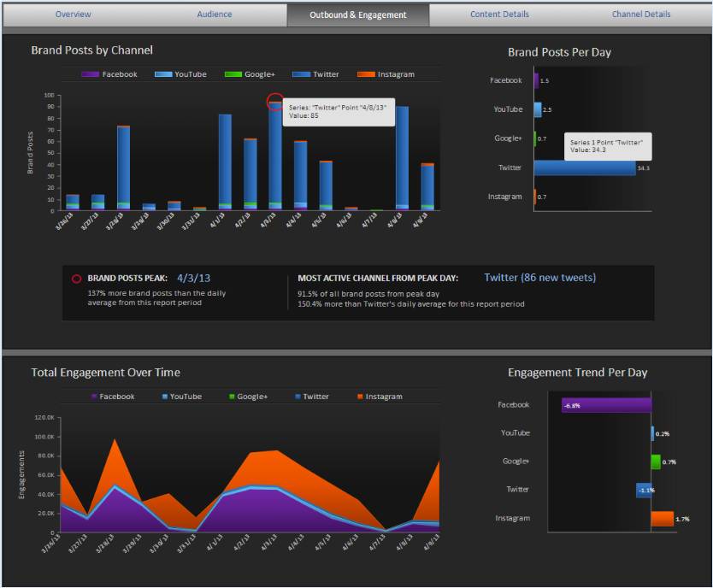
Task: Click the Instagram 1.7% engagement trend bar
Action: (x=662, y=519)
